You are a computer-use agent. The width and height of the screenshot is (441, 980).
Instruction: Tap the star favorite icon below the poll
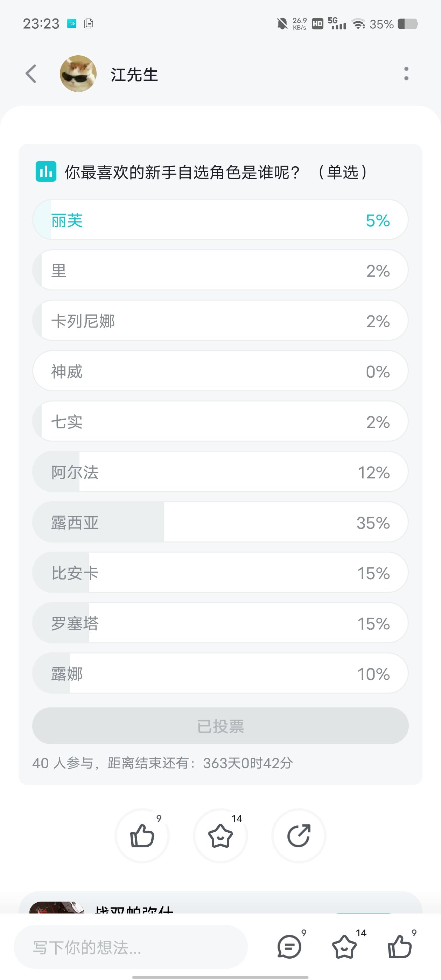tap(220, 836)
